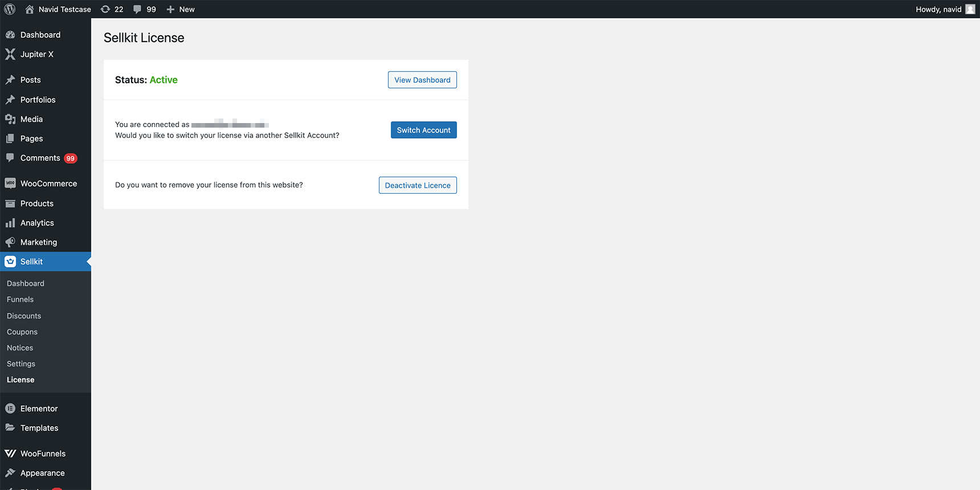Click the Navid Testcase site link

[64, 9]
